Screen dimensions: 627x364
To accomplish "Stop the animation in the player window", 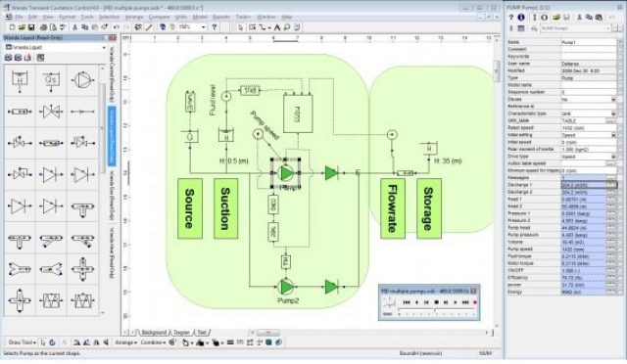I will click(436, 302).
